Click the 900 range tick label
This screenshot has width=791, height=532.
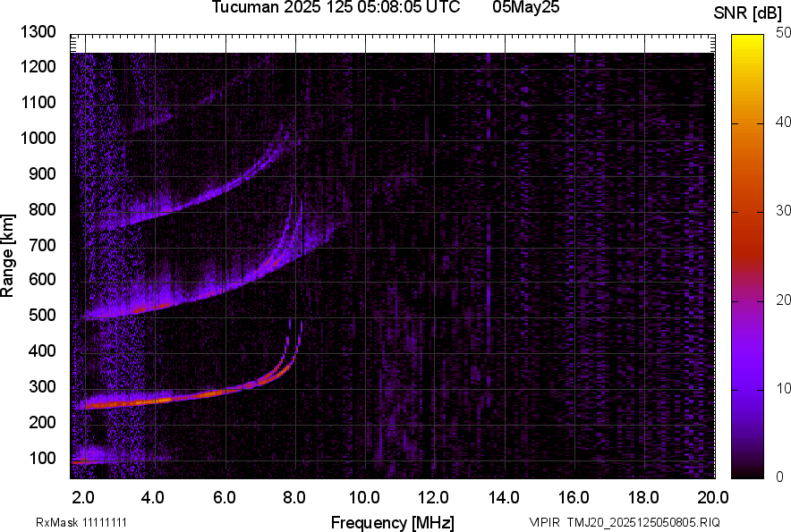point(42,173)
